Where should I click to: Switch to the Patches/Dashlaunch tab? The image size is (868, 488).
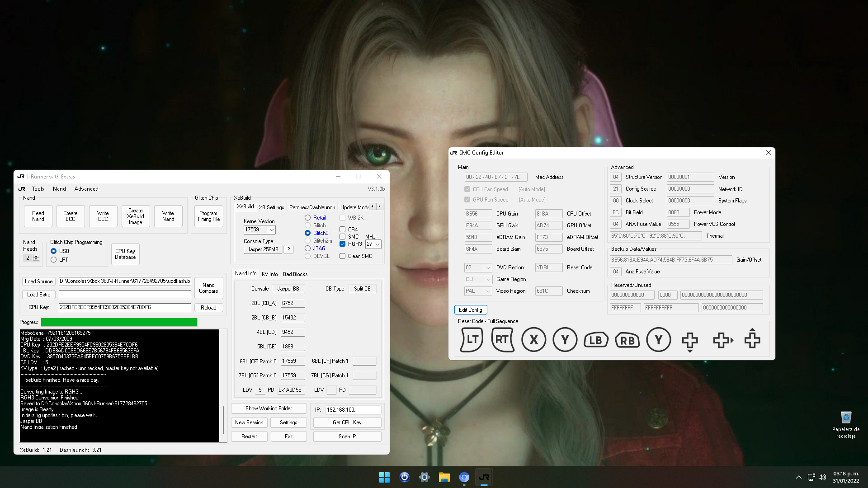[x=312, y=207]
